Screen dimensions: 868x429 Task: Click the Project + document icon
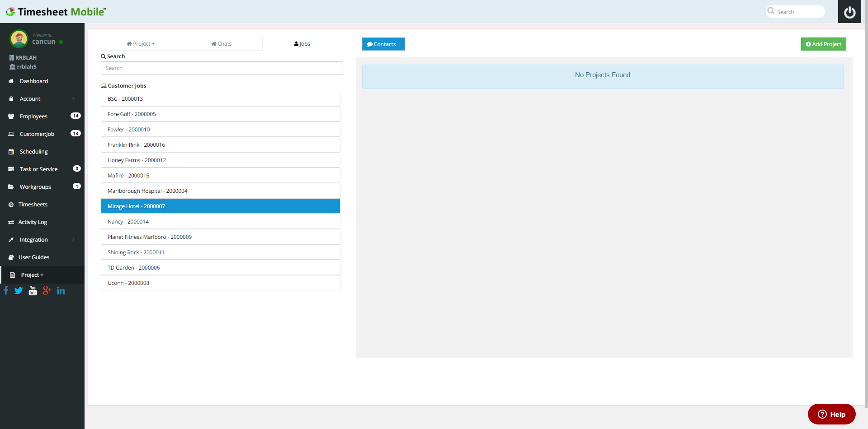tap(13, 275)
